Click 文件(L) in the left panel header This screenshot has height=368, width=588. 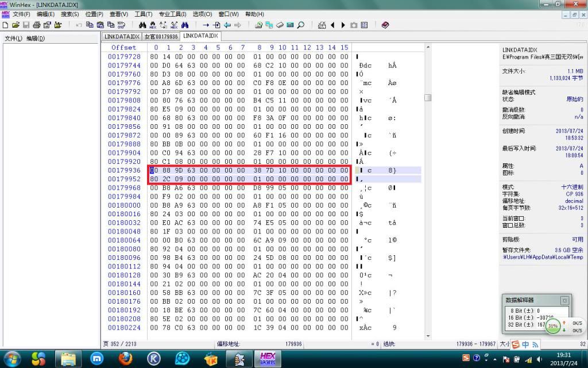pyautogui.click(x=13, y=39)
